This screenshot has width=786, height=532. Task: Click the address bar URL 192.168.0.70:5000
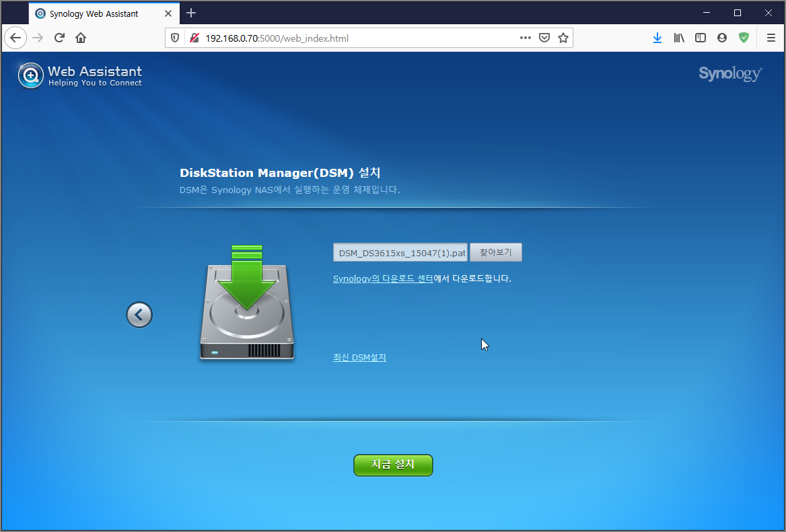pos(277,38)
